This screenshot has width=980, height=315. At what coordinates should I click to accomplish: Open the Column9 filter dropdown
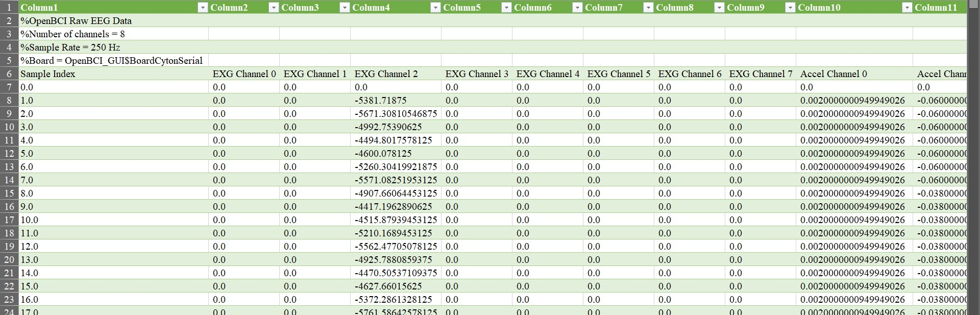tap(790, 8)
